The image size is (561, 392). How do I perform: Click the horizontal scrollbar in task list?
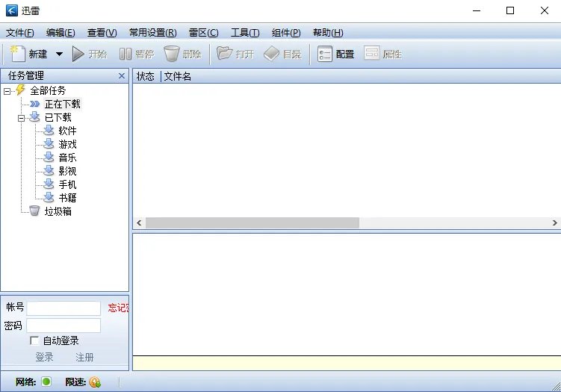click(x=252, y=223)
